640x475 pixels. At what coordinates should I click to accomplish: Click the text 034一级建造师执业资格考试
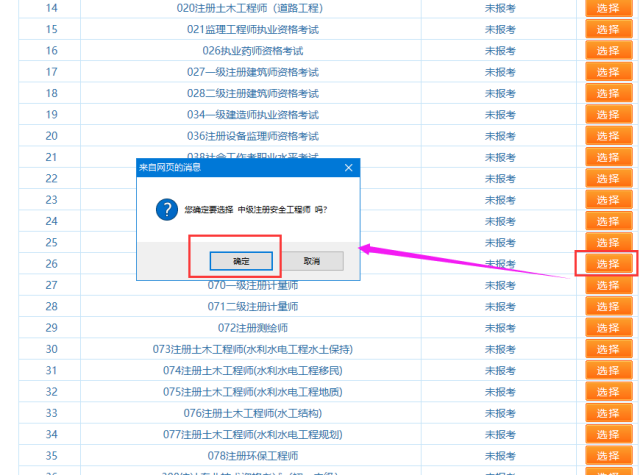point(253,115)
